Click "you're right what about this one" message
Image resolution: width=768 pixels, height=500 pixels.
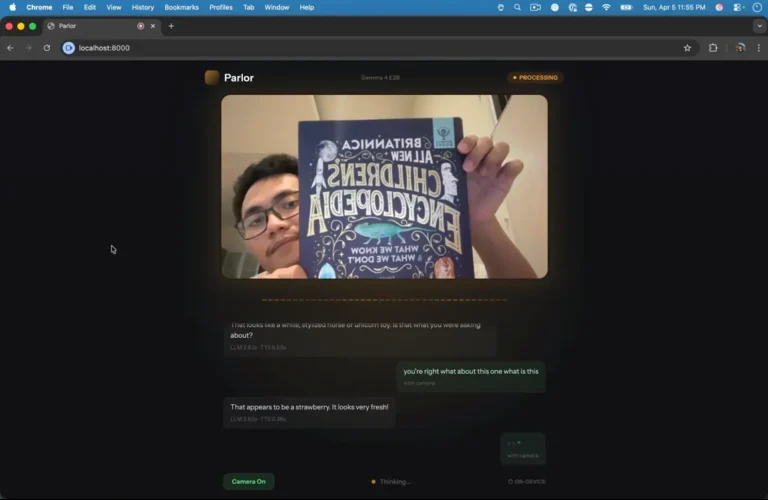tap(471, 377)
